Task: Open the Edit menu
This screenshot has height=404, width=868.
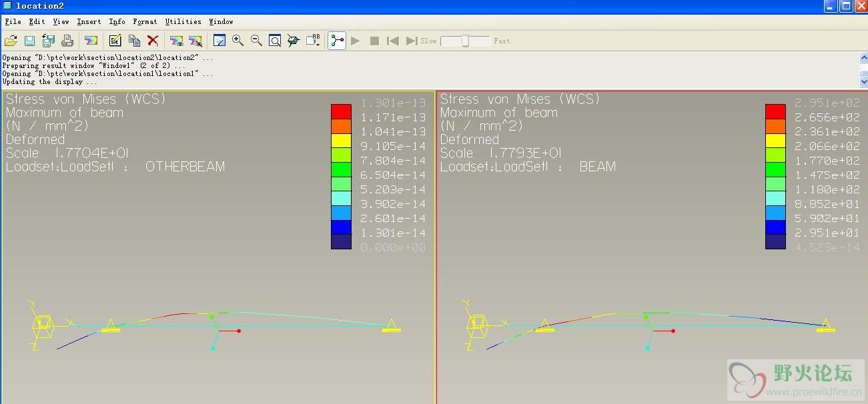Action: [37, 22]
